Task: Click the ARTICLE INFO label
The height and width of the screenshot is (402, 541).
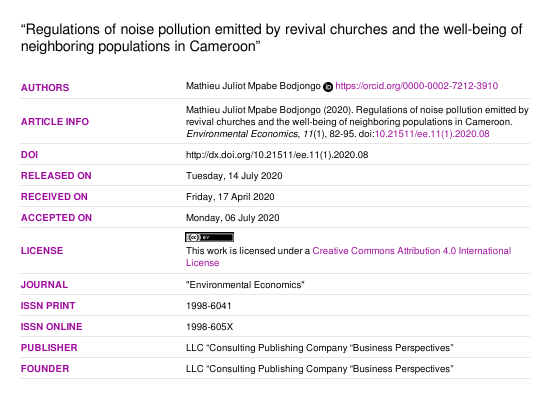Action: point(55,122)
